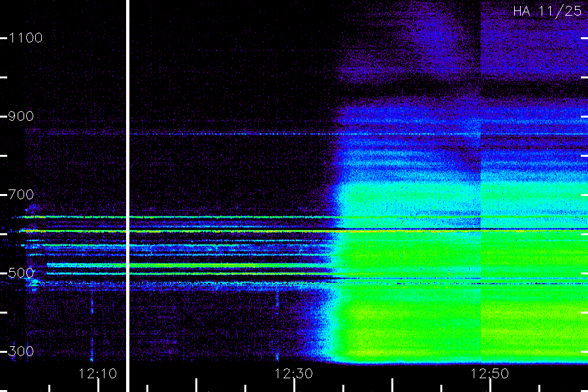Image resolution: width=588 pixels, height=392 pixels.
Task: Click the 1100 frequency axis label
Action: [25, 38]
